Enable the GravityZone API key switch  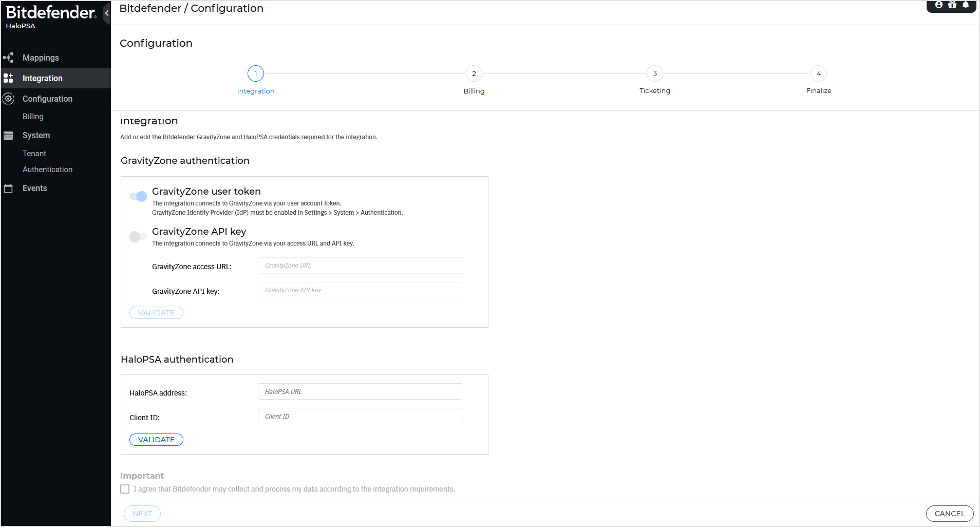(x=138, y=236)
